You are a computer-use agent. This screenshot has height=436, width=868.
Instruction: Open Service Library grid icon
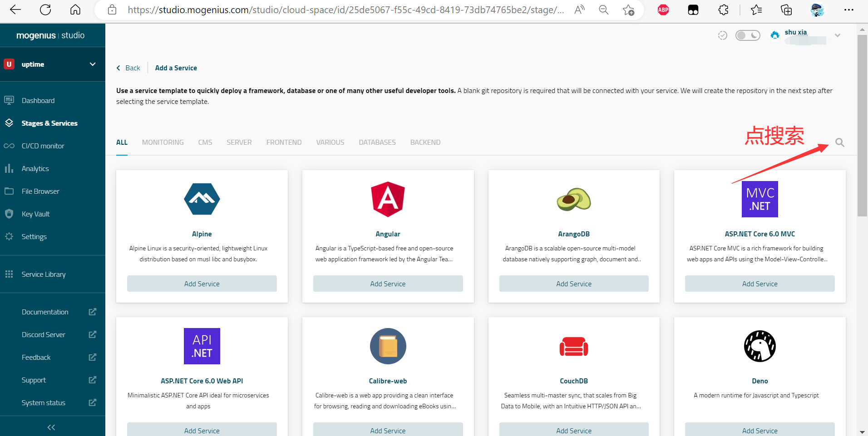coord(9,274)
